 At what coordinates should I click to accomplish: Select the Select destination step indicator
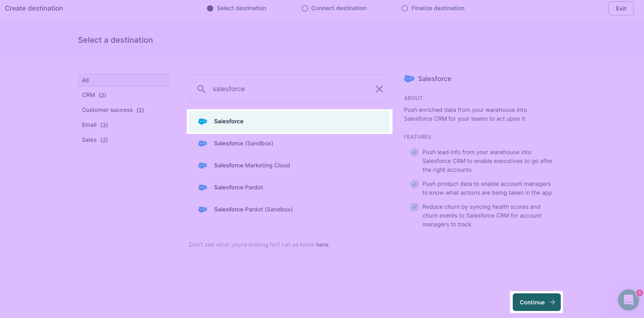pos(210,8)
